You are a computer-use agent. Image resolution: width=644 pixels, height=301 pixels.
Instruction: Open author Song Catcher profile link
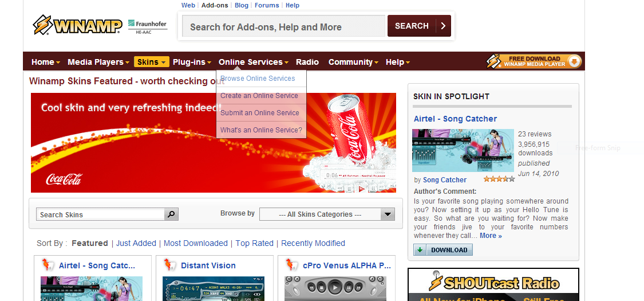445,179
